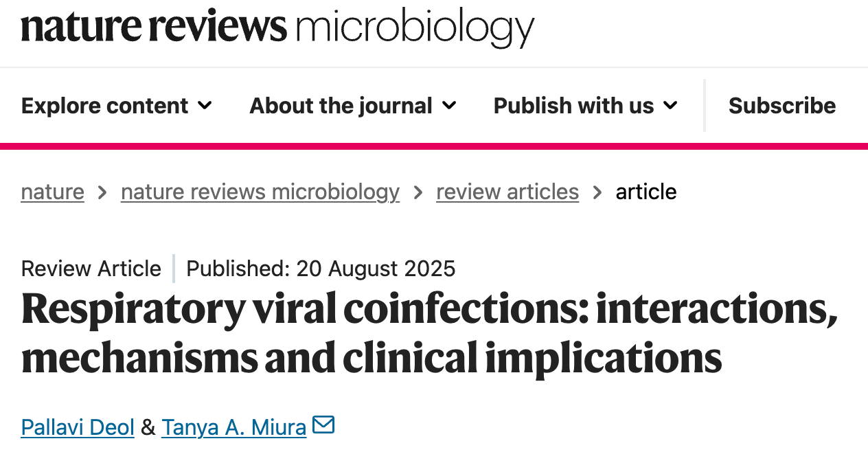
Task: Select "Explore content" in the top navigation
Action: pos(105,105)
